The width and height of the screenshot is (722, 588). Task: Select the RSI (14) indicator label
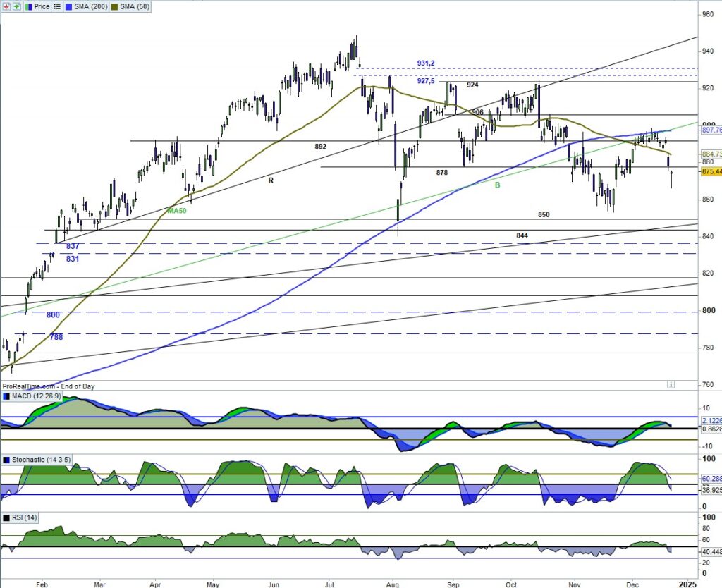click(x=25, y=518)
